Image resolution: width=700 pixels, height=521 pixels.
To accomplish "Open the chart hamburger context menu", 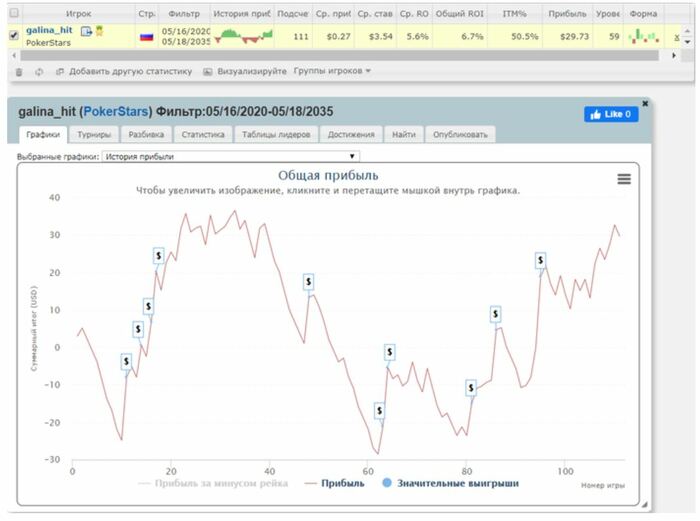I will click(x=624, y=179).
